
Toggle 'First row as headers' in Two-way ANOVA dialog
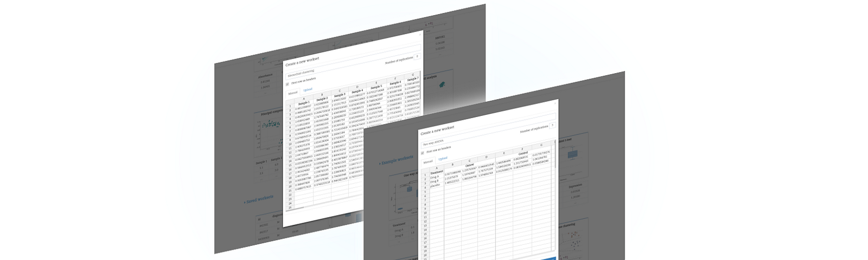click(x=423, y=153)
